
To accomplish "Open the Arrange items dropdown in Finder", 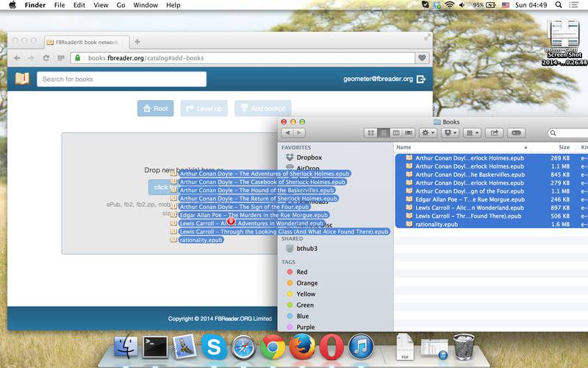I will 472,133.
